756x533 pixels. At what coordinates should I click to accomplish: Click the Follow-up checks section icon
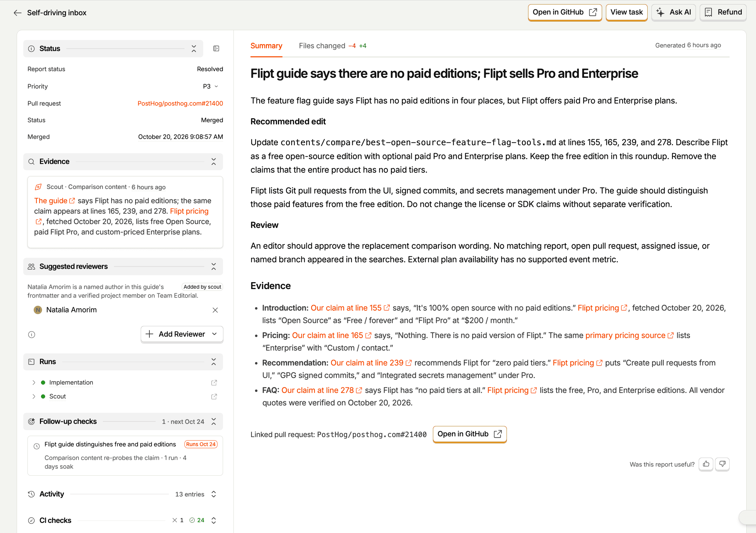31,421
